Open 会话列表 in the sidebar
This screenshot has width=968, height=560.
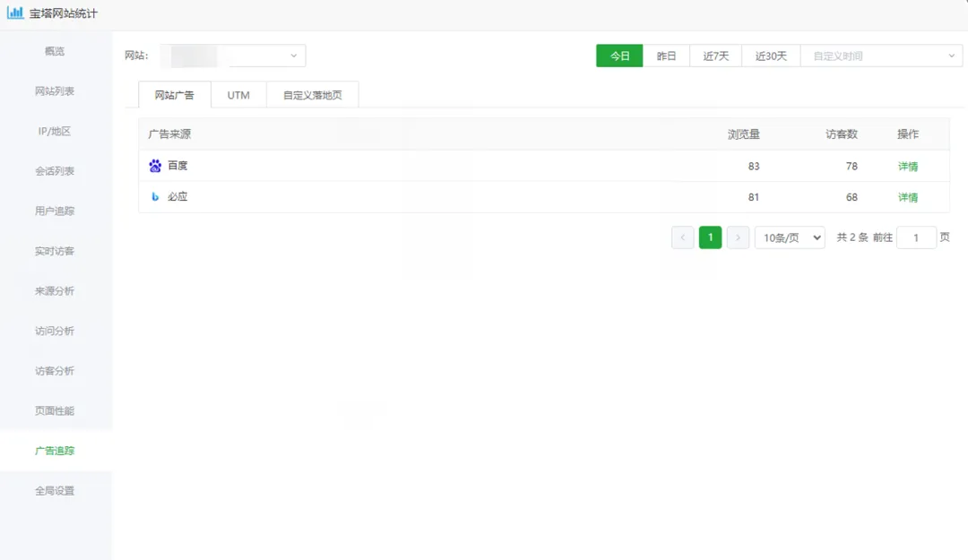click(55, 171)
